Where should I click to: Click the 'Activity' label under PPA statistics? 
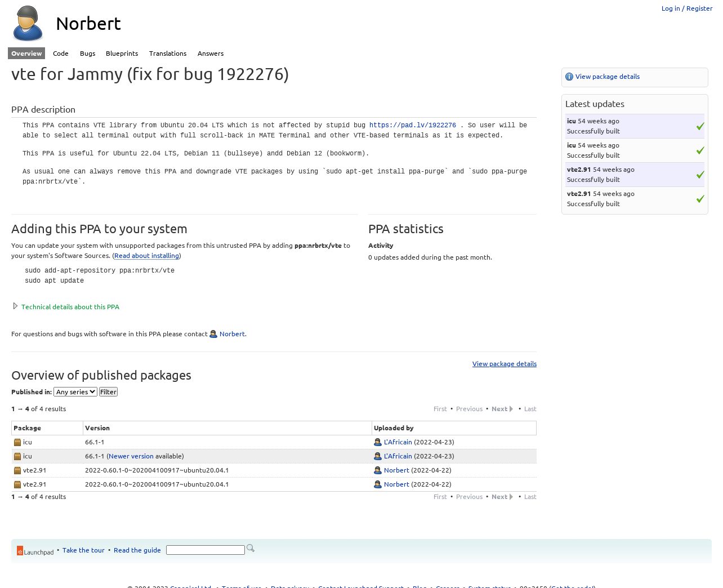click(x=381, y=246)
